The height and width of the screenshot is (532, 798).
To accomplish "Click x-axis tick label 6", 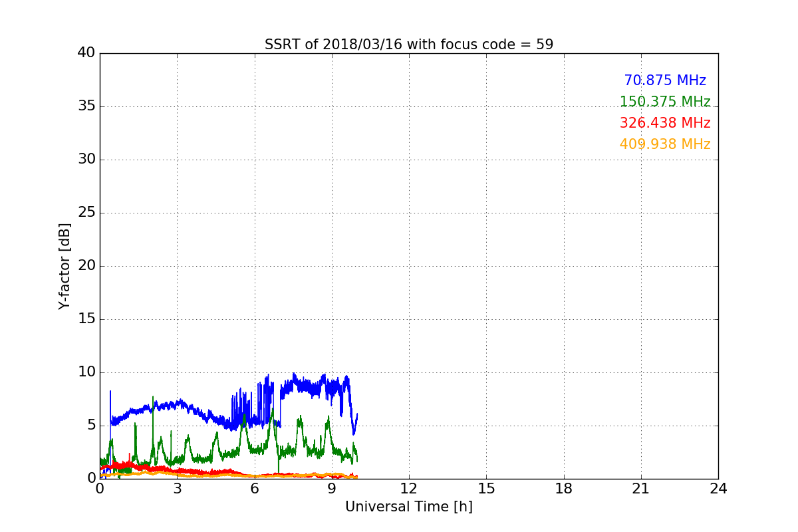I will (x=254, y=489).
